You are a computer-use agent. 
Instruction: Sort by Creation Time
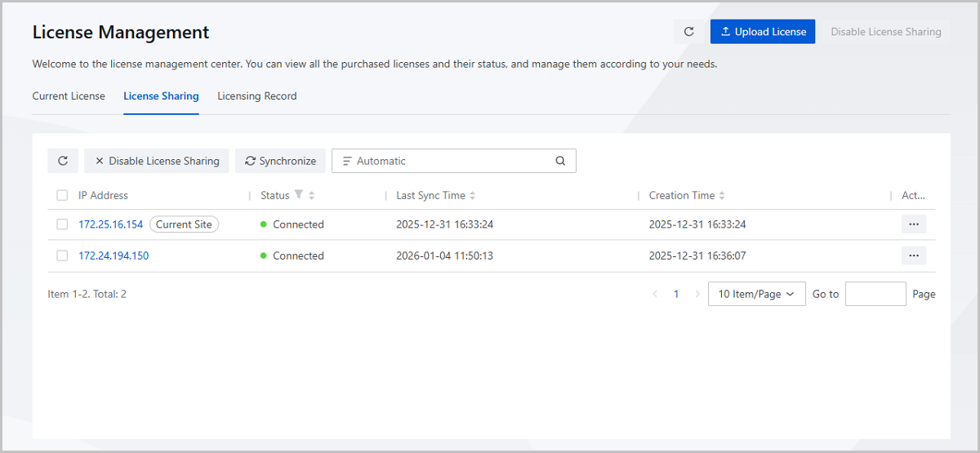722,196
